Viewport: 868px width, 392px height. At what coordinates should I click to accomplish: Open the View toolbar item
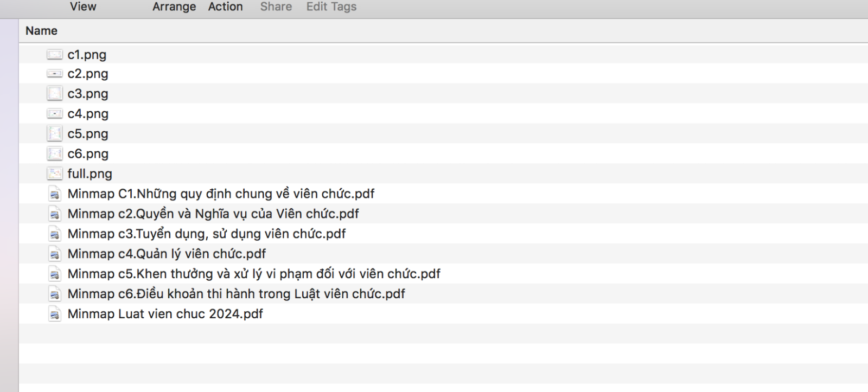83,7
